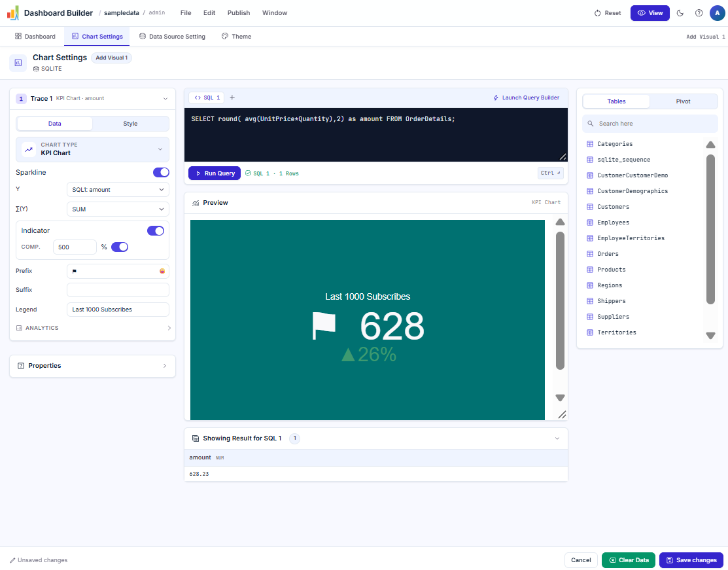Switch to the Data Source Setting tab
This screenshot has height=570, width=728.
pyautogui.click(x=172, y=36)
